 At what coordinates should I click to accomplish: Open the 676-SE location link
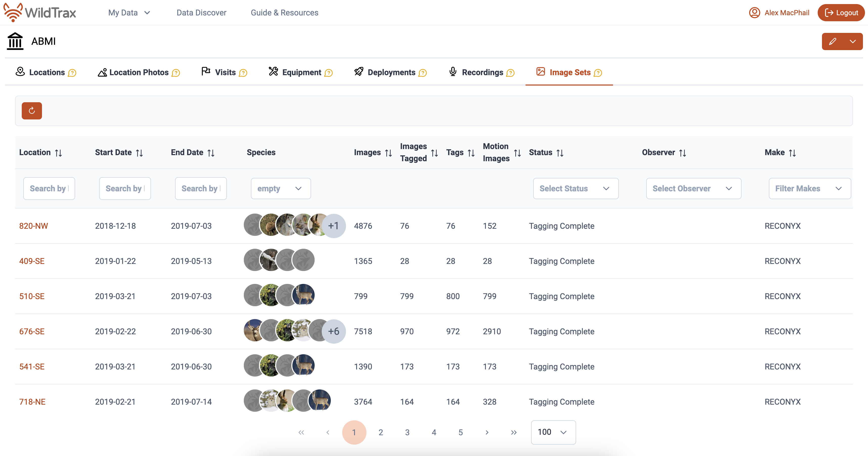click(32, 331)
